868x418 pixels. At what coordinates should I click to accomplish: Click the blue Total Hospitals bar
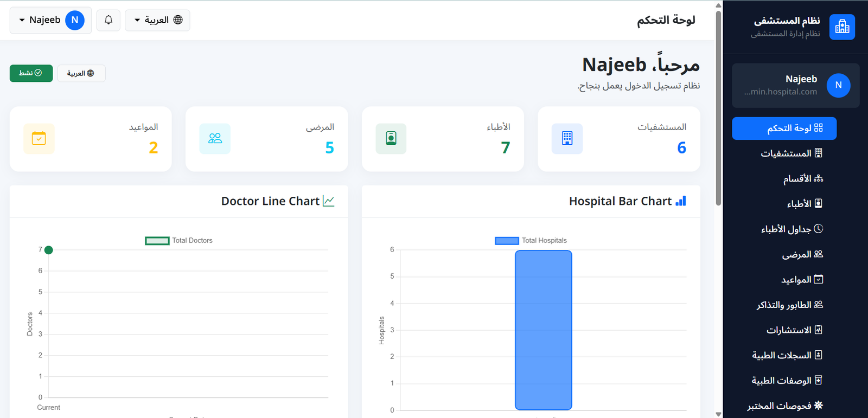click(x=544, y=330)
